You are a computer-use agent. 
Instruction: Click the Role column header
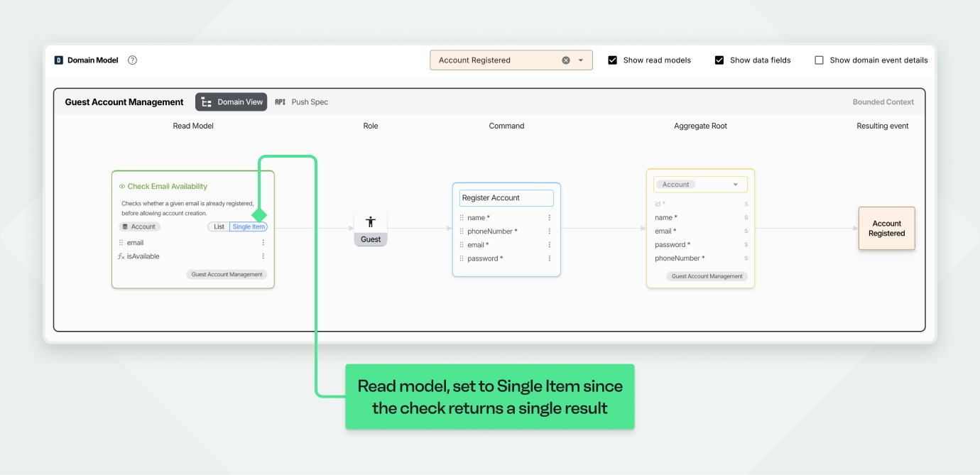point(371,126)
